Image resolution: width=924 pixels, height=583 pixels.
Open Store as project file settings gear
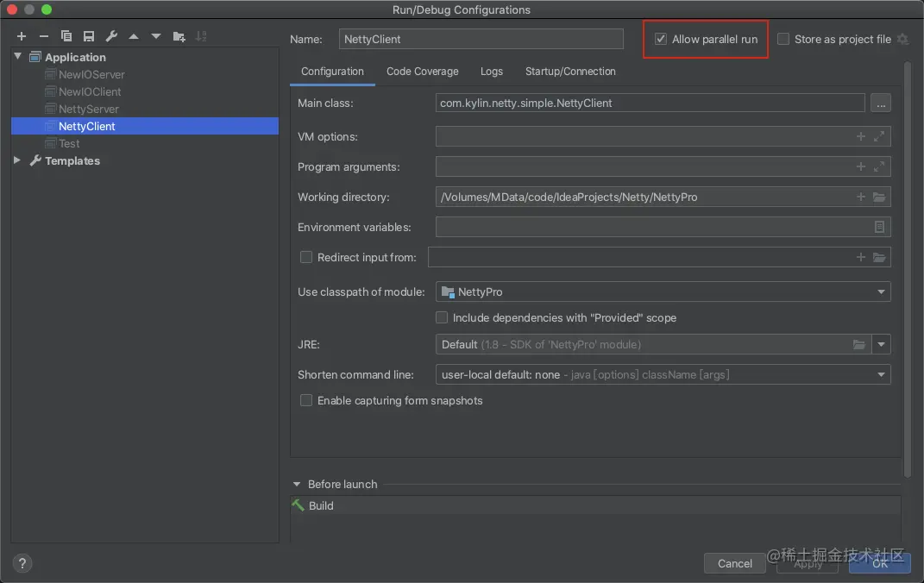[x=902, y=39]
